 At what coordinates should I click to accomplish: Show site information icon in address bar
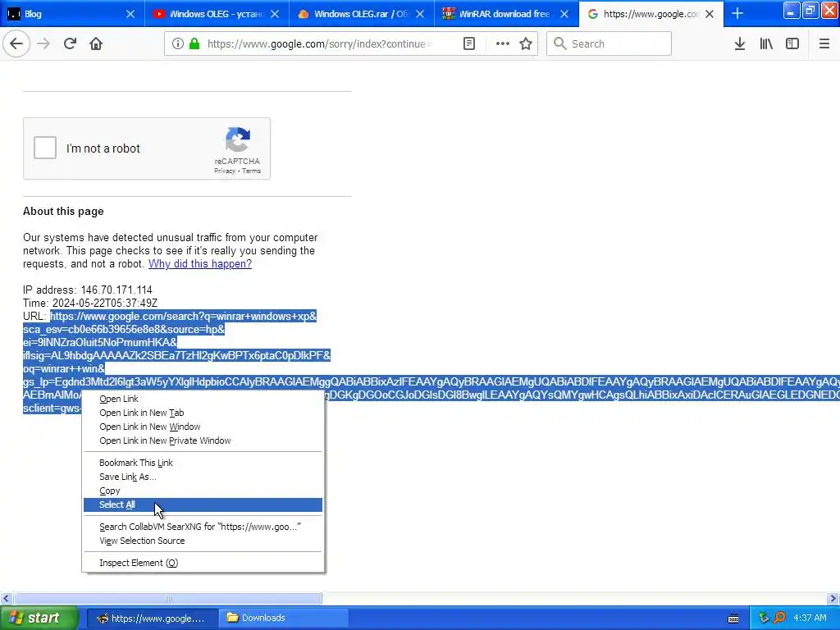pos(178,43)
